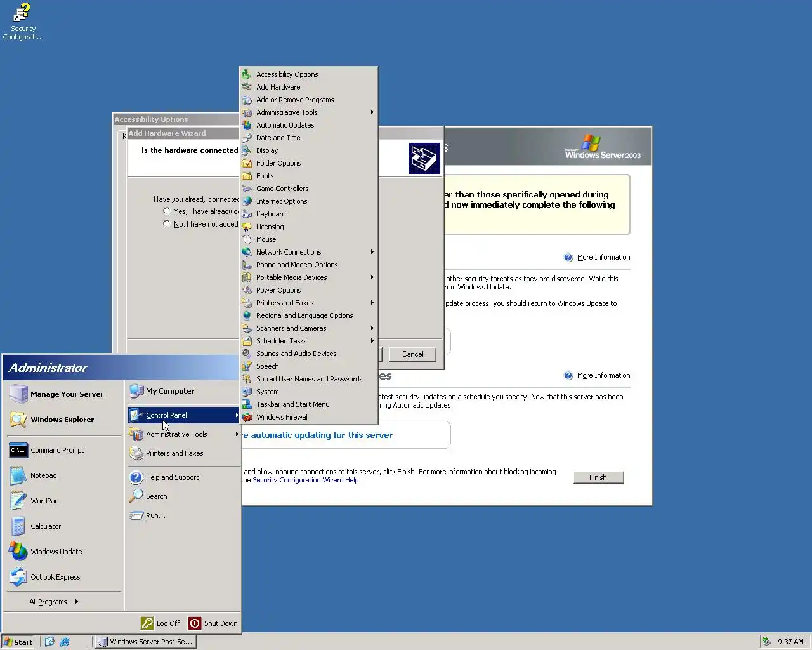
Task: Click the Cancel button in Add Hardware Wizard
Action: pos(412,354)
